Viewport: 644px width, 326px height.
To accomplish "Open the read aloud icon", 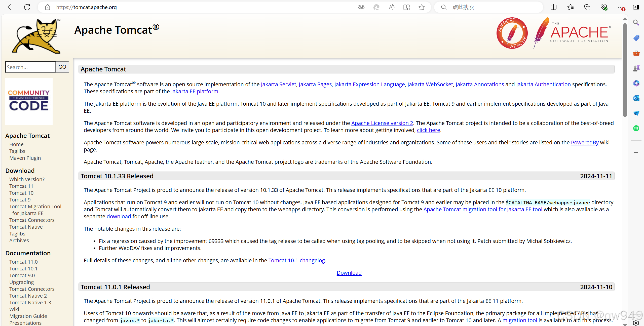I will click(391, 7).
